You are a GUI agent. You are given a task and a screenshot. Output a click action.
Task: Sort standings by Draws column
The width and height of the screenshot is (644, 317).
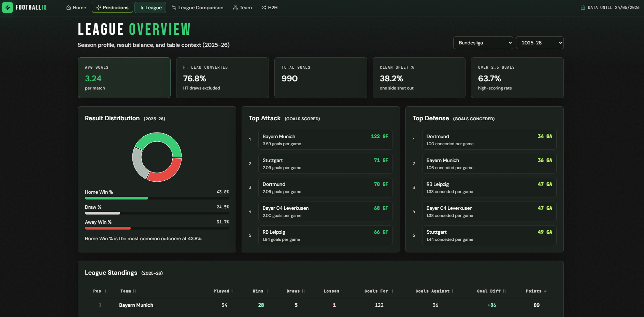coord(296,291)
